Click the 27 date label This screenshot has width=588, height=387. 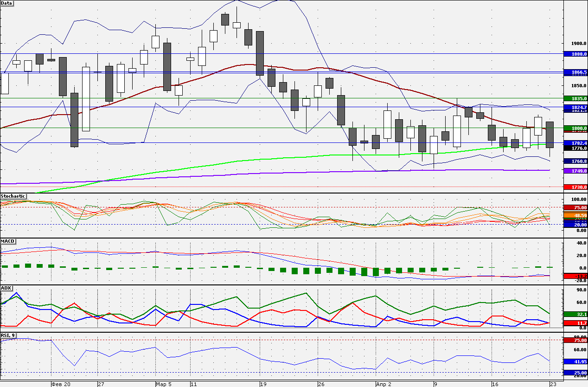tap(101, 384)
